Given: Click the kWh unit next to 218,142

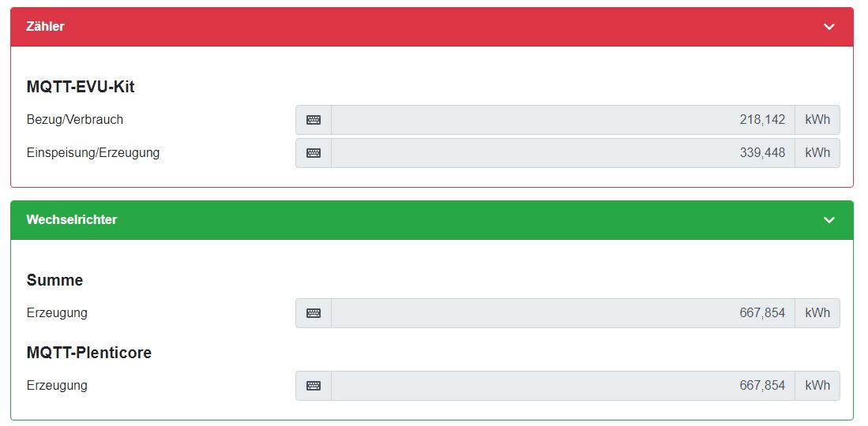Looking at the screenshot, I should tap(817, 120).
